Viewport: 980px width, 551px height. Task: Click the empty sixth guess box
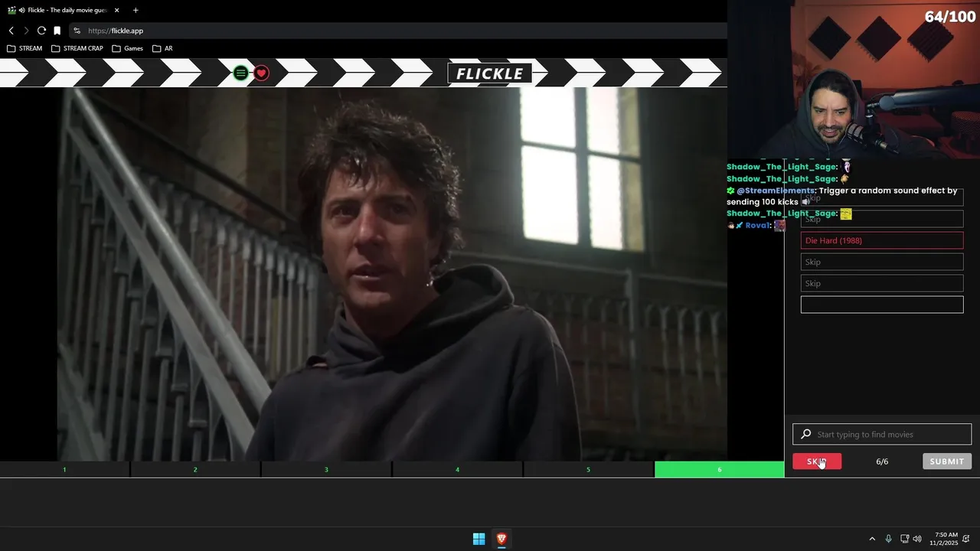pyautogui.click(x=882, y=305)
